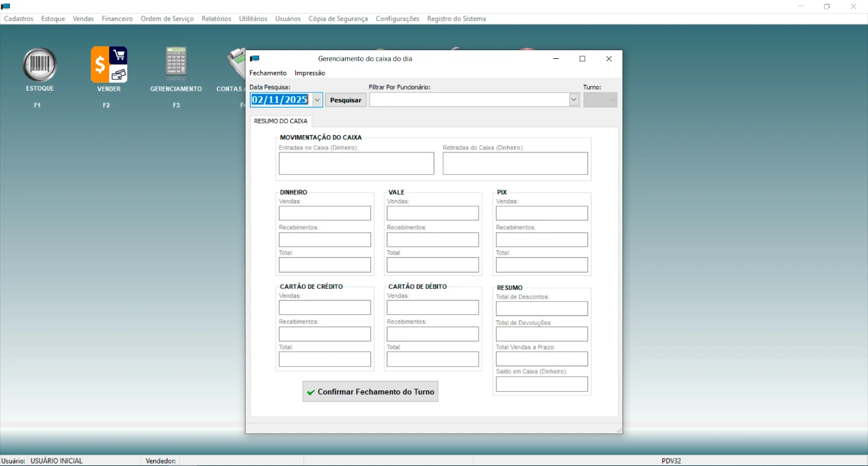This screenshot has height=466, width=868.
Task: Launch the Vender sales icon
Action: tap(108, 65)
